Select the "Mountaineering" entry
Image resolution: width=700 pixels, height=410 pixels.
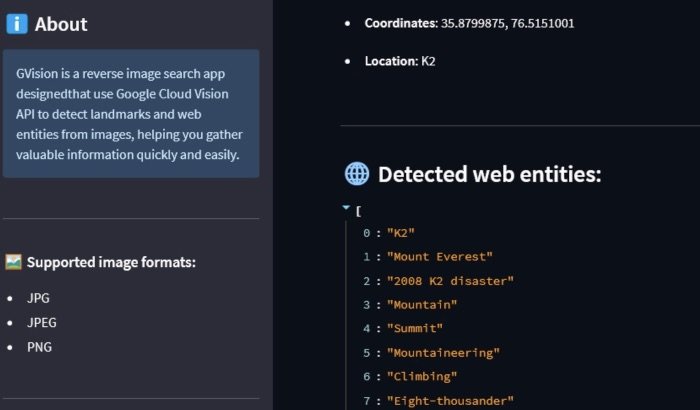[443, 353]
